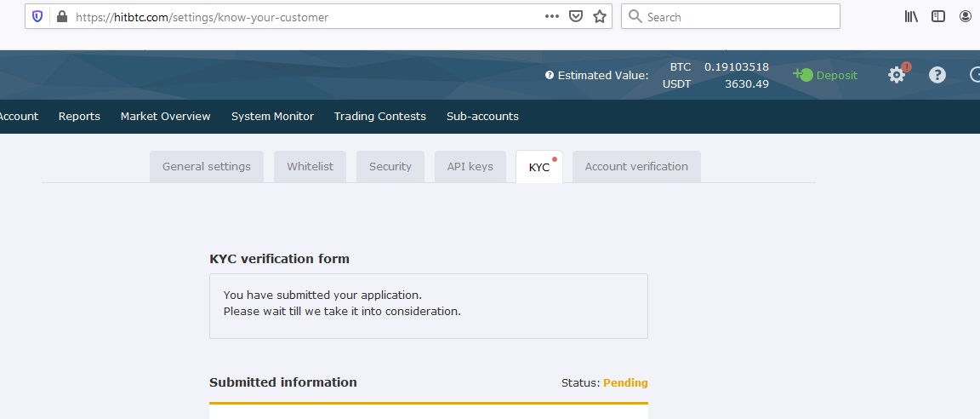Open the Market Overview menu item

coord(166,117)
